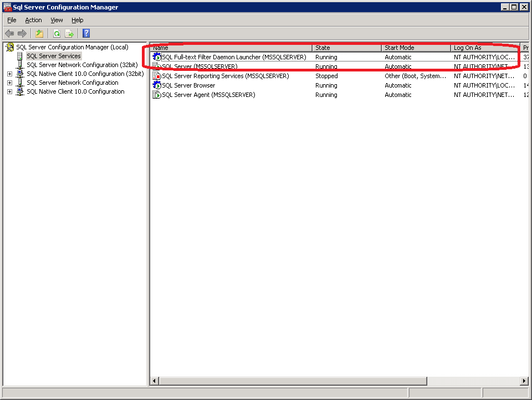Click Log On As cell of SQL Server Agent
This screenshot has height=400, width=532.
pos(484,95)
